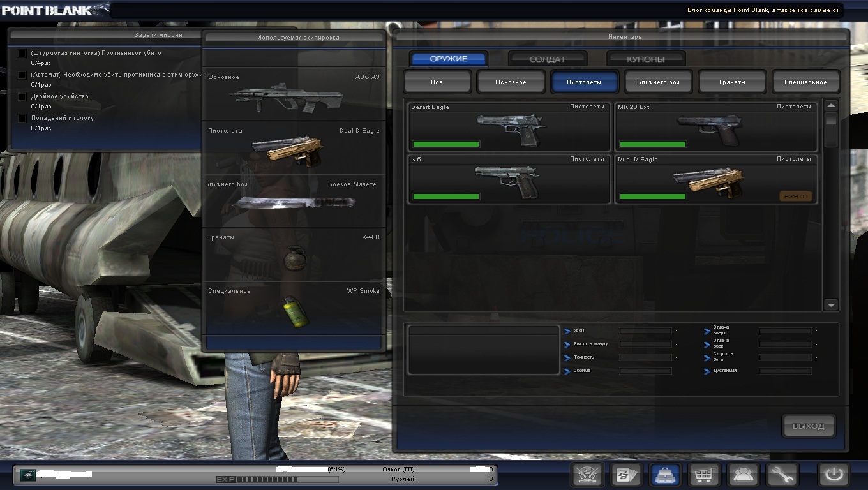
Task: Toggle the Попаданий в голову checkbox
Action: (22, 119)
